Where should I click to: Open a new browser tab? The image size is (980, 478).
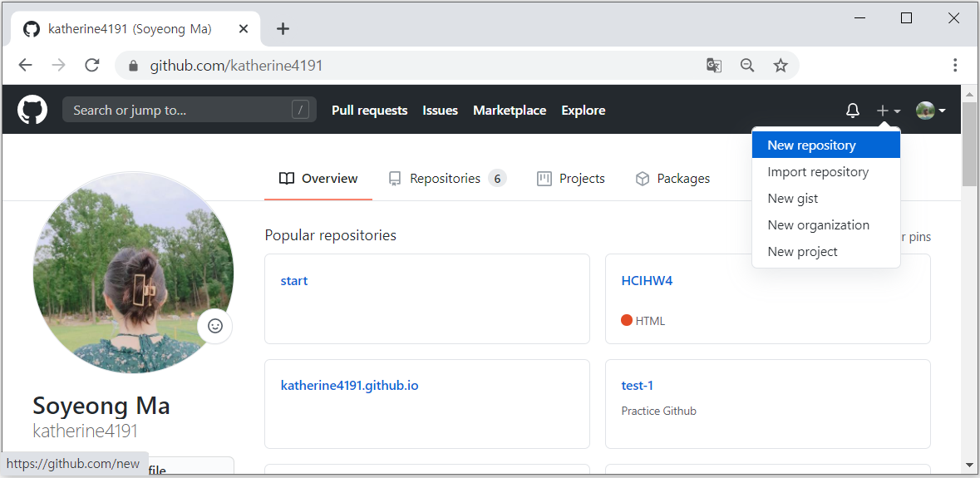[x=283, y=29]
